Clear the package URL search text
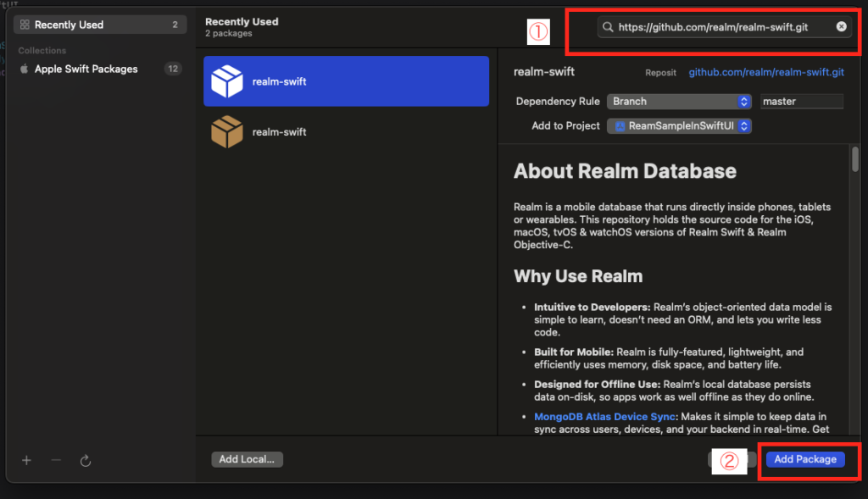 [841, 27]
